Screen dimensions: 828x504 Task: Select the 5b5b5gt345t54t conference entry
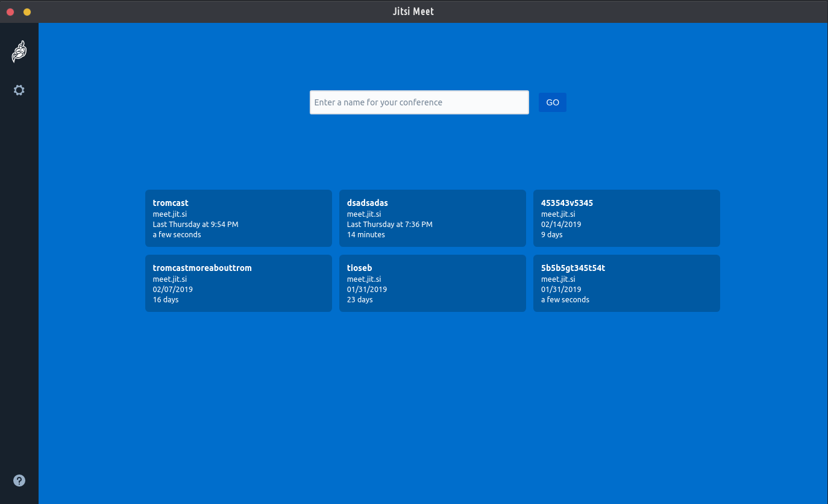626,283
